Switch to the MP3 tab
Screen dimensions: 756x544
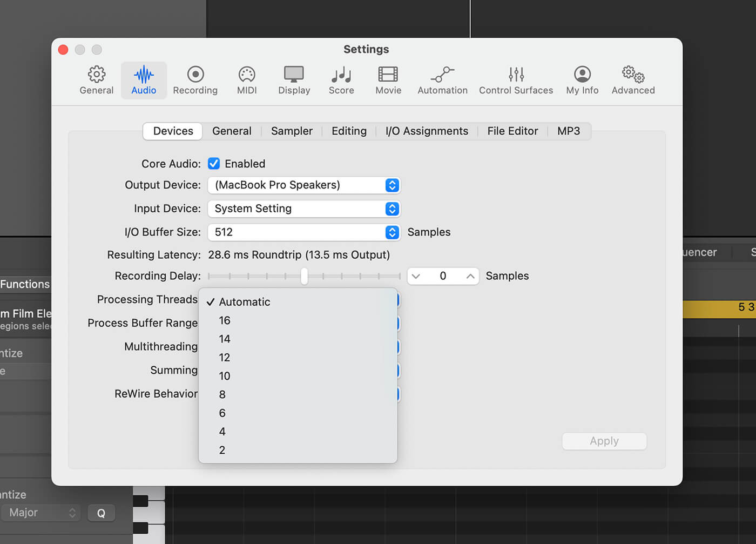[569, 131]
